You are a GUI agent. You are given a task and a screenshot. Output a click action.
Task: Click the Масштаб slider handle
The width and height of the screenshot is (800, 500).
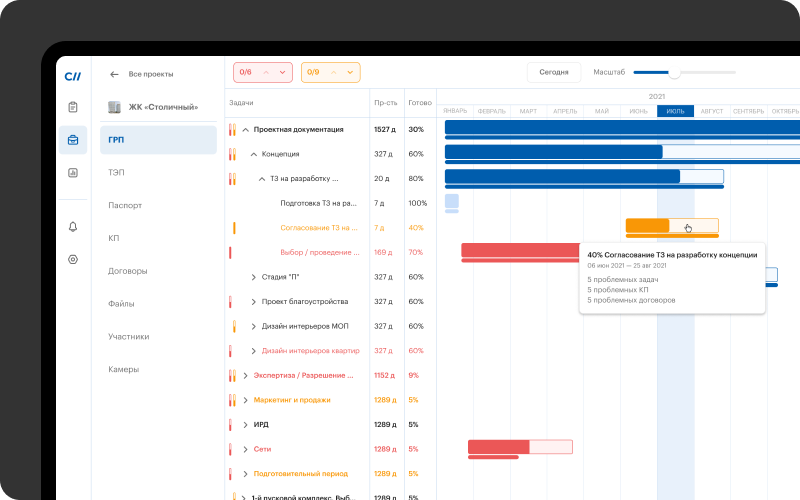pyautogui.click(x=674, y=72)
